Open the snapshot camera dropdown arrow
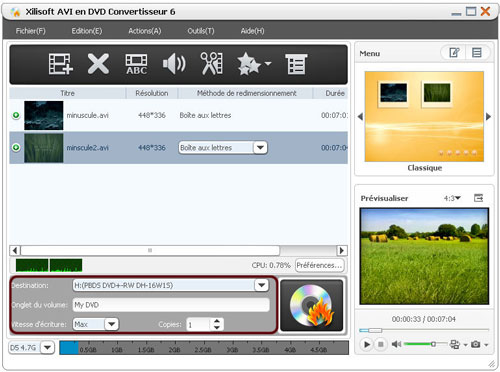500x372 pixels. click(486, 345)
